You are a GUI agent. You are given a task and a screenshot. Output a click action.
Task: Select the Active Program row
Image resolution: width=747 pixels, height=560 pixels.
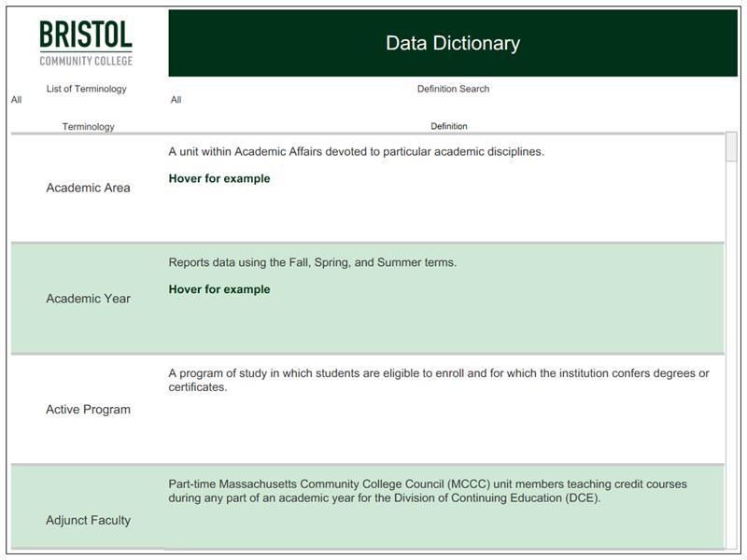(86, 408)
